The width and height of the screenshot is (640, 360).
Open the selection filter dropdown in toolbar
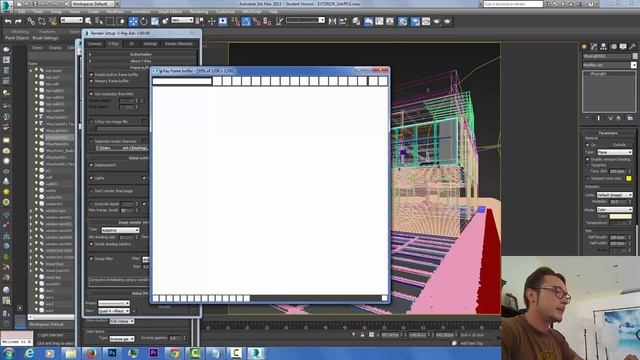pos(71,20)
